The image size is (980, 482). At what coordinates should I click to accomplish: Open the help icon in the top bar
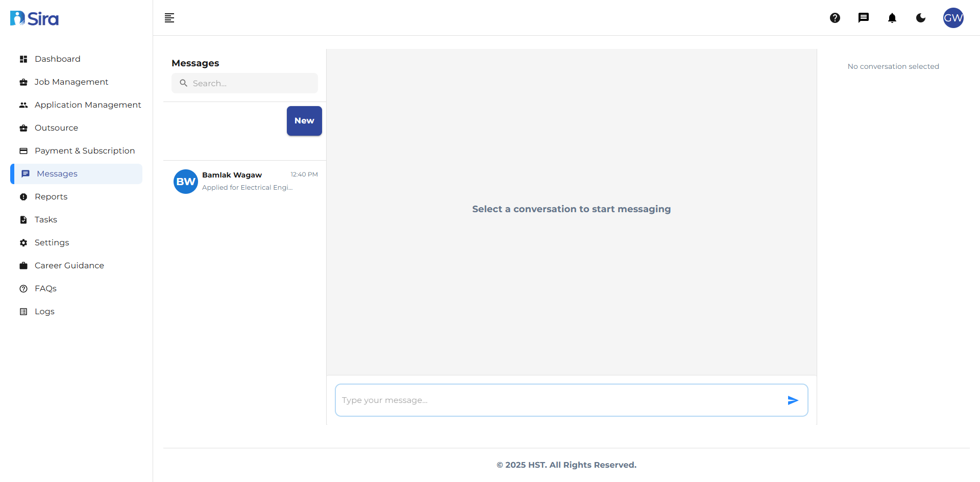(835, 18)
